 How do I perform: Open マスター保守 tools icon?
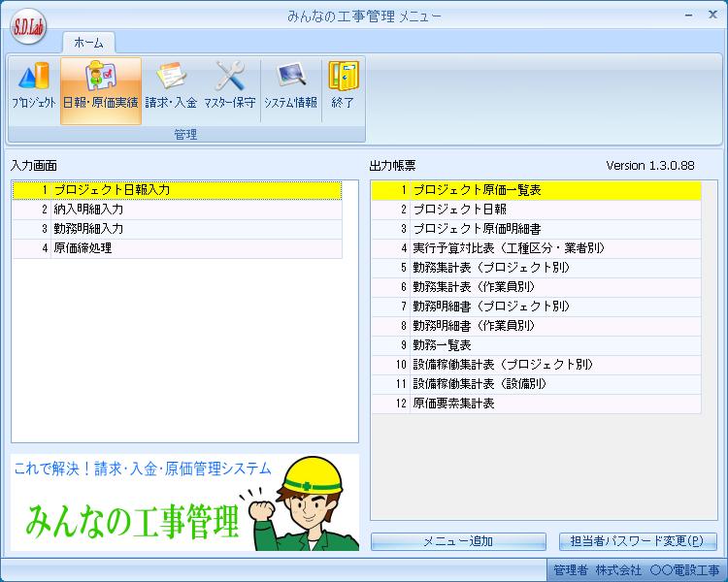click(230, 86)
